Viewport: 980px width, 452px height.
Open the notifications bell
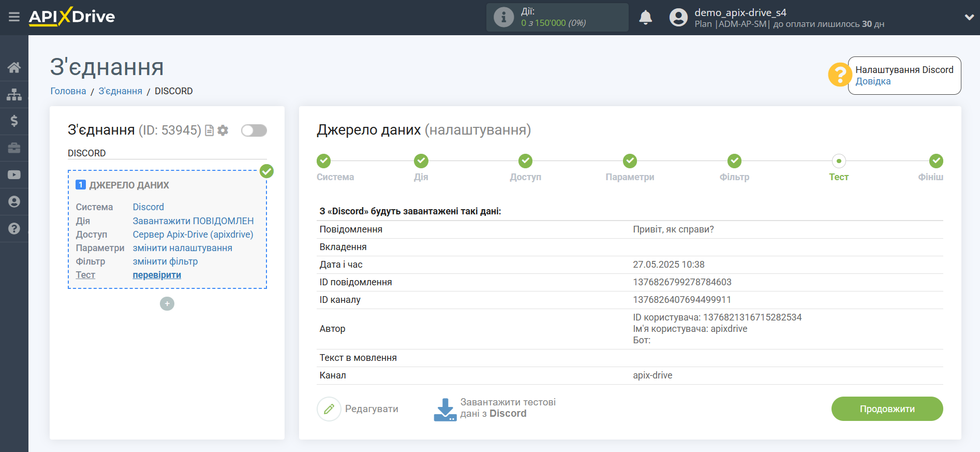(645, 18)
